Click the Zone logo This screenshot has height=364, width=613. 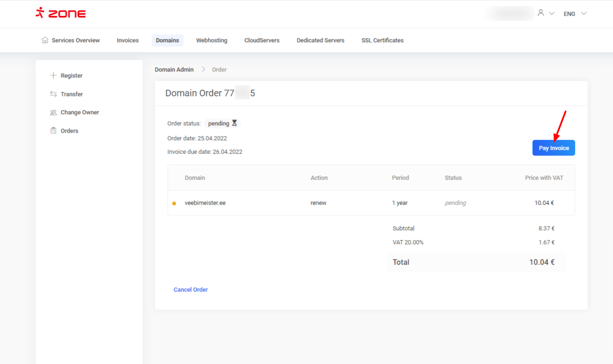tap(61, 13)
